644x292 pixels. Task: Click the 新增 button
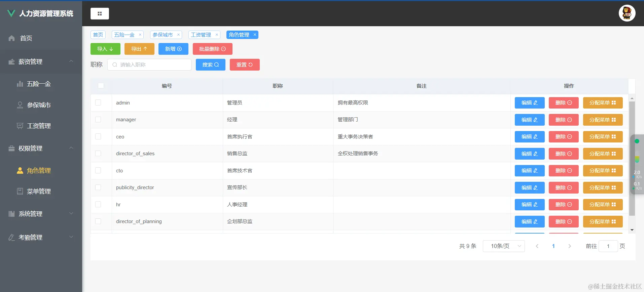click(173, 49)
